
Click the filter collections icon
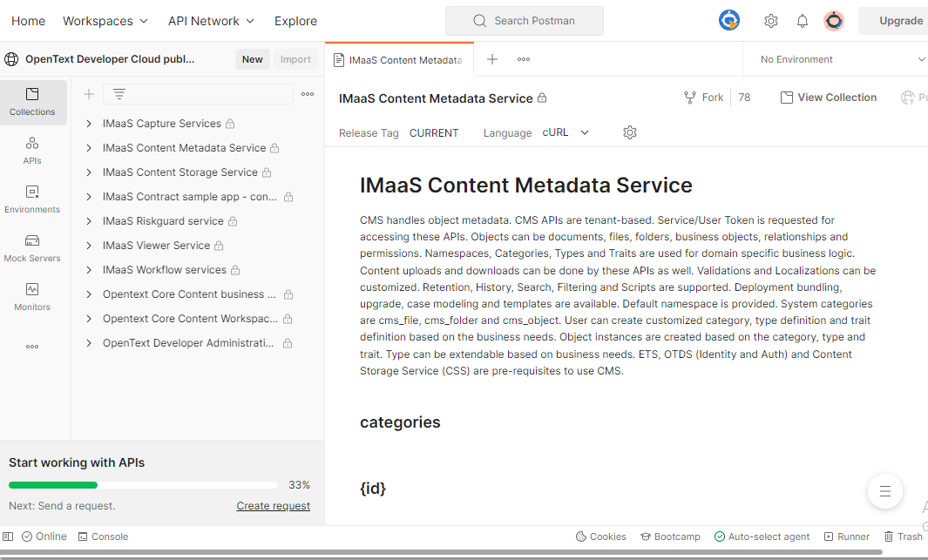click(119, 94)
